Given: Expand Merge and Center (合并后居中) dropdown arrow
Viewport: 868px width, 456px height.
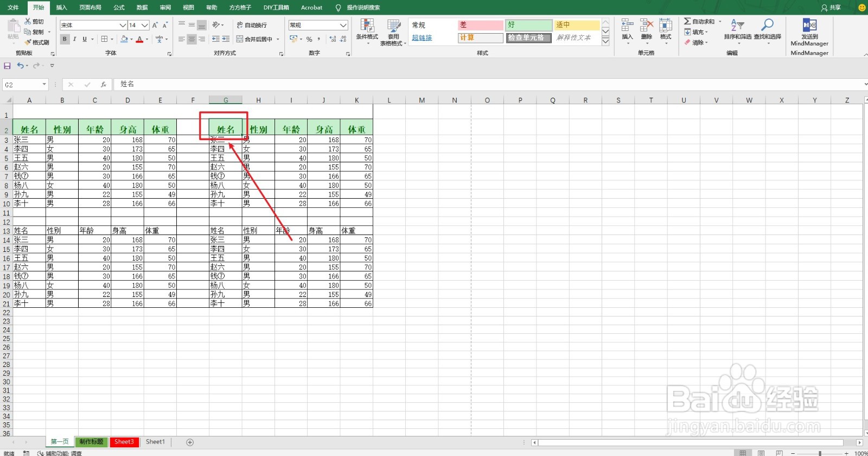Looking at the screenshot, I should (278, 39).
